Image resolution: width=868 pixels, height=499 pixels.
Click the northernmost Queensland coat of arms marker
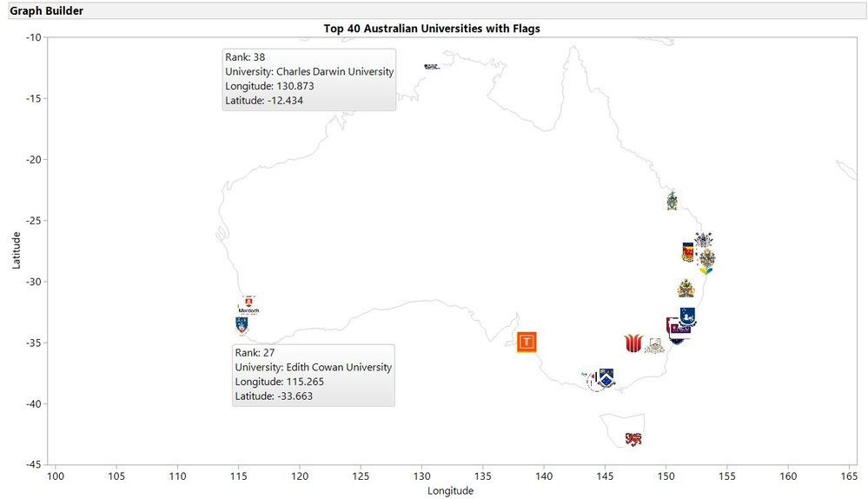672,201
